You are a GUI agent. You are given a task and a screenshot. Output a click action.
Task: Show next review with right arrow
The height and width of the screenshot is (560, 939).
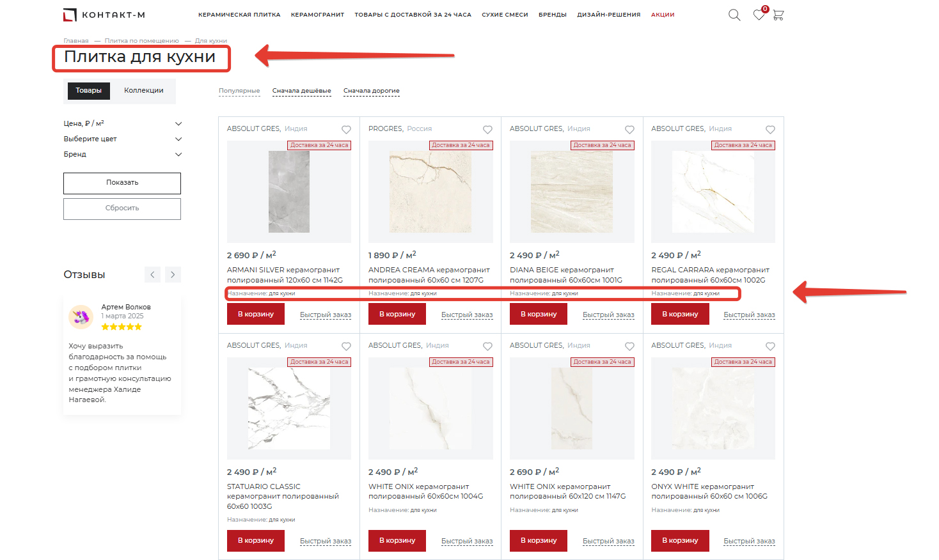click(x=173, y=275)
